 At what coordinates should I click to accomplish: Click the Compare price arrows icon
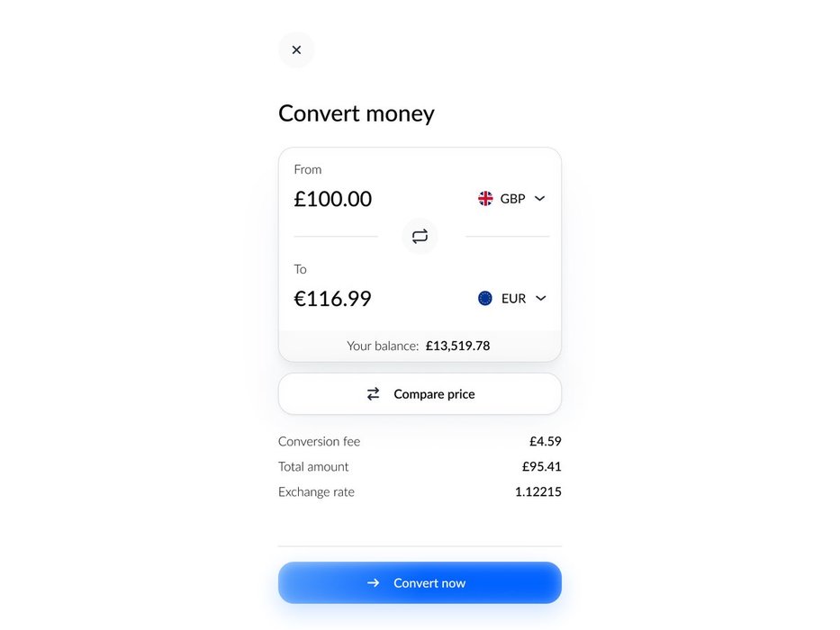[373, 394]
